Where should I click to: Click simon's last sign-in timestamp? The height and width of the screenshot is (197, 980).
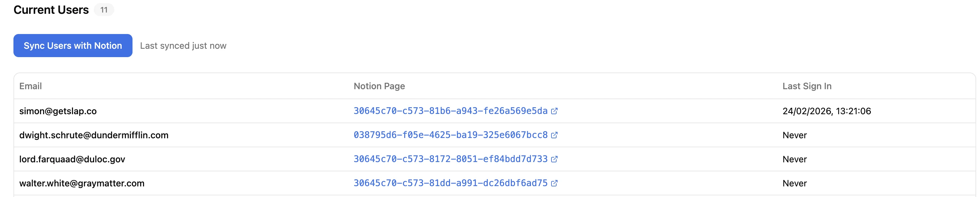click(x=826, y=111)
